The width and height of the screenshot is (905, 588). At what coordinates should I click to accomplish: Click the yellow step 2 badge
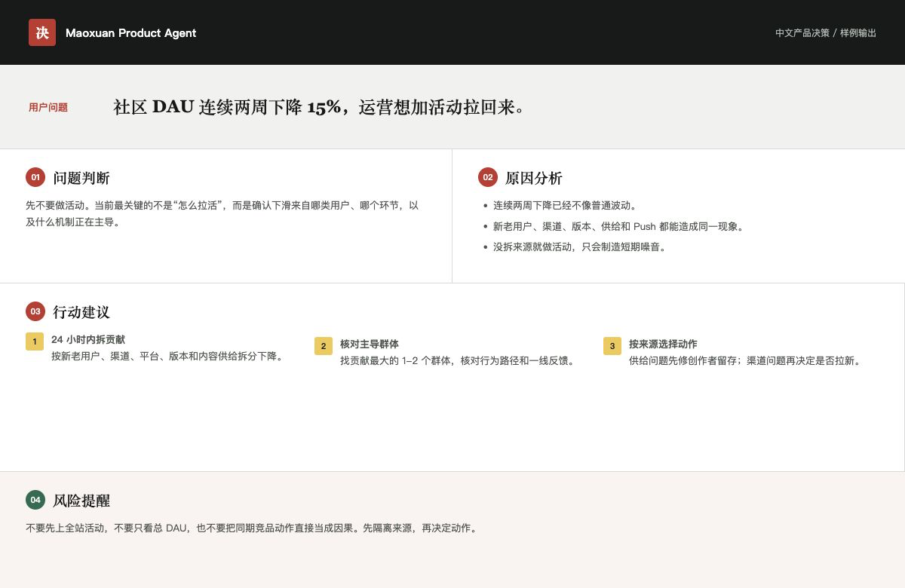324,346
